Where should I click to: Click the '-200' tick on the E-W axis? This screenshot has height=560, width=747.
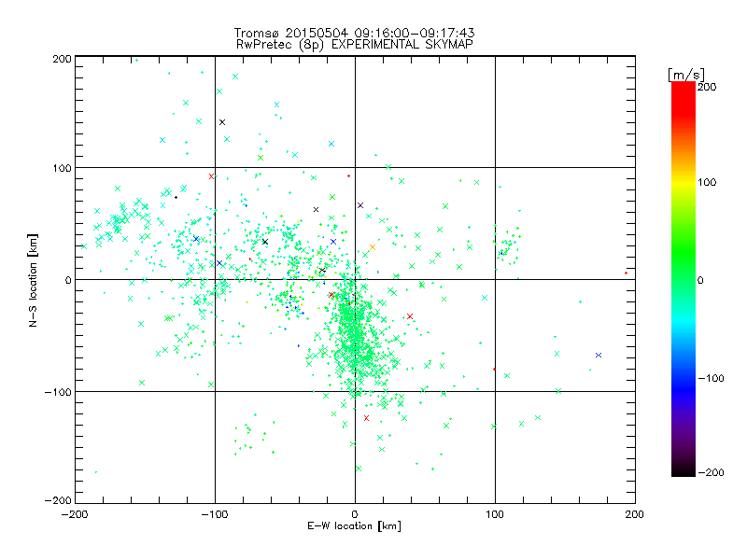pyautogui.click(x=75, y=514)
